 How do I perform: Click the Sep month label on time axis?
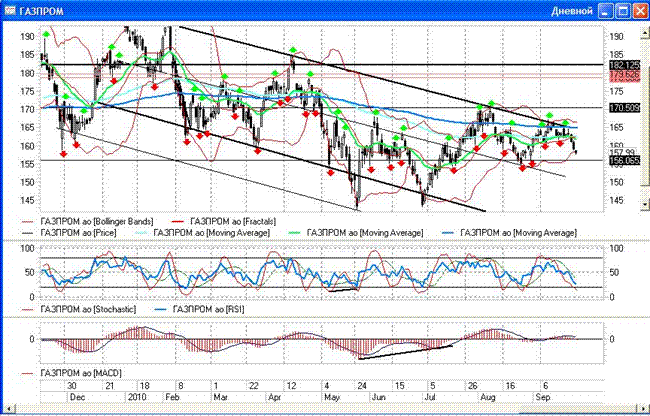tap(543, 397)
